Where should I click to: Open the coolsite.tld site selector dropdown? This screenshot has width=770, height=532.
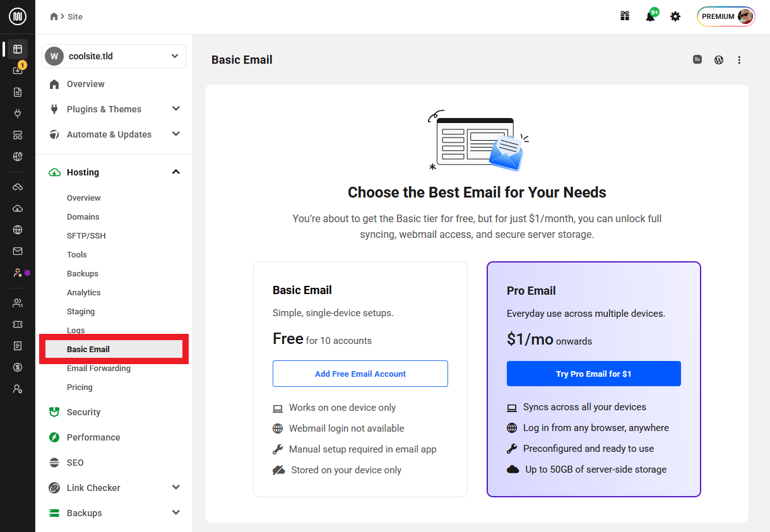pos(114,56)
